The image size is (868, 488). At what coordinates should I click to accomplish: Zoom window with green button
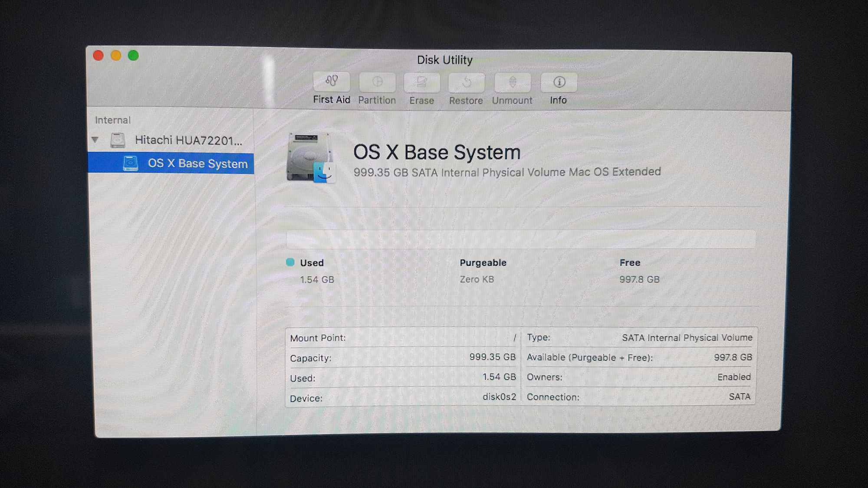pos(133,56)
